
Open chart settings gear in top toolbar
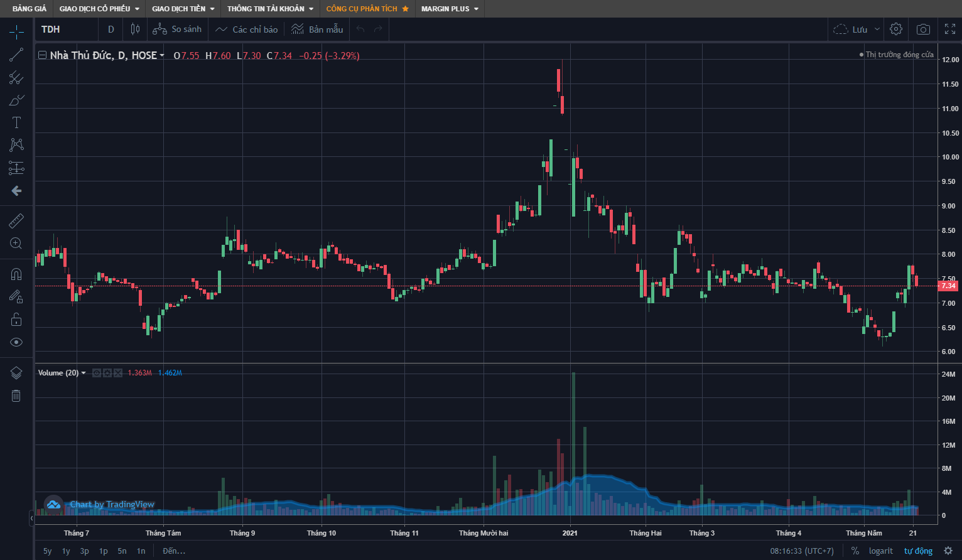(x=896, y=30)
